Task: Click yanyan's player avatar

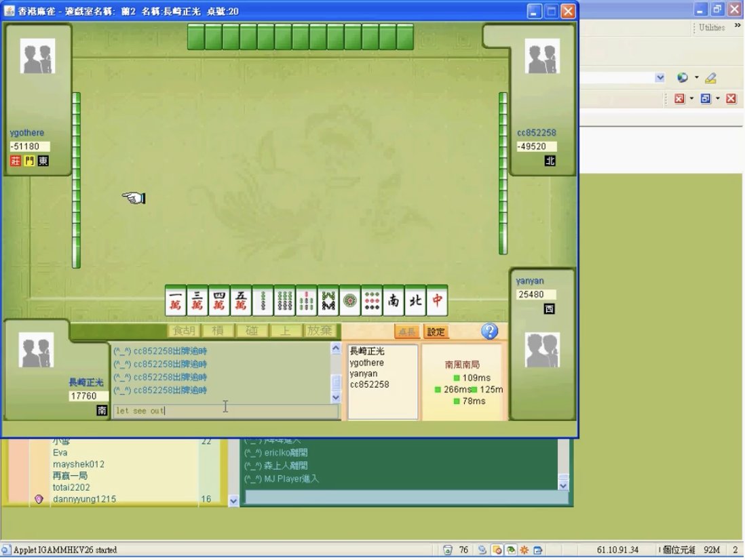Action: tap(542, 351)
